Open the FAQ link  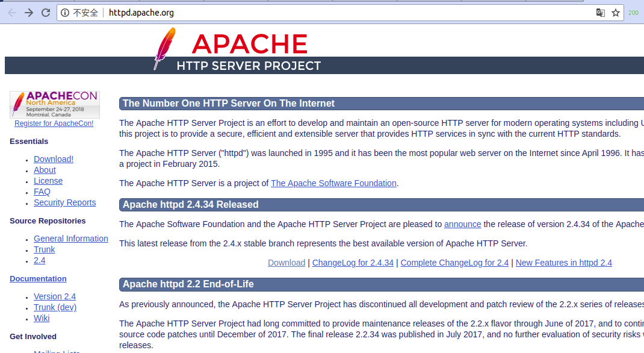pyautogui.click(x=42, y=192)
